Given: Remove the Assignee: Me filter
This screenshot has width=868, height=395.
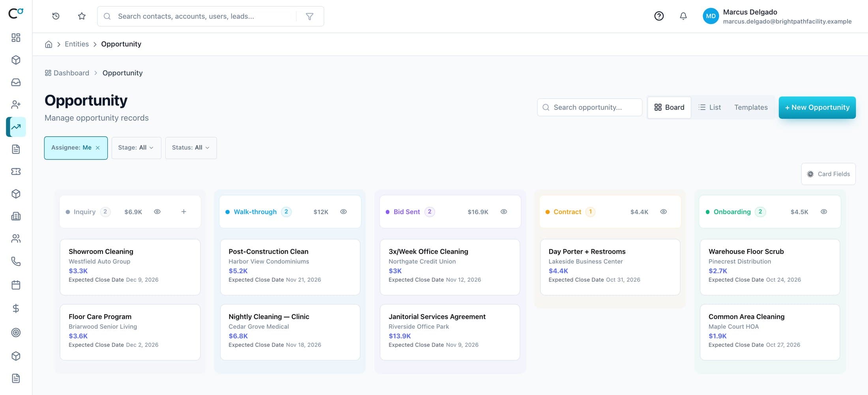Looking at the screenshot, I should 98,148.
